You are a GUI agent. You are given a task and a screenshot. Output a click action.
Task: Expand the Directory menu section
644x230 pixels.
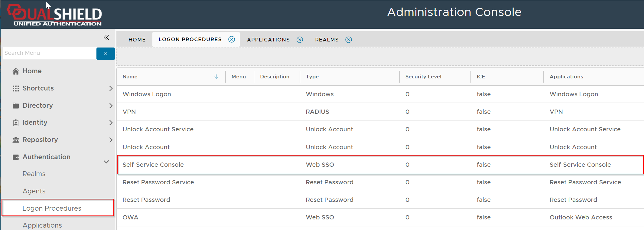(111, 106)
